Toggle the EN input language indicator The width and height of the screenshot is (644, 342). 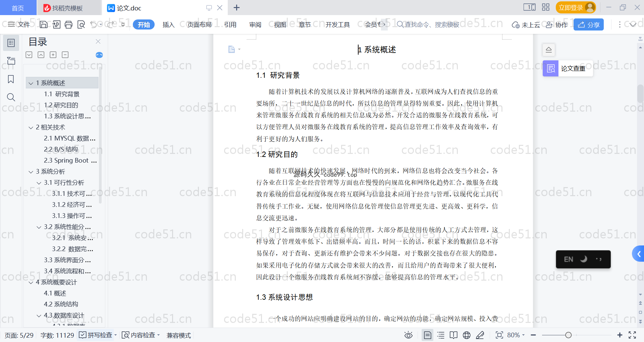(569, 259)
